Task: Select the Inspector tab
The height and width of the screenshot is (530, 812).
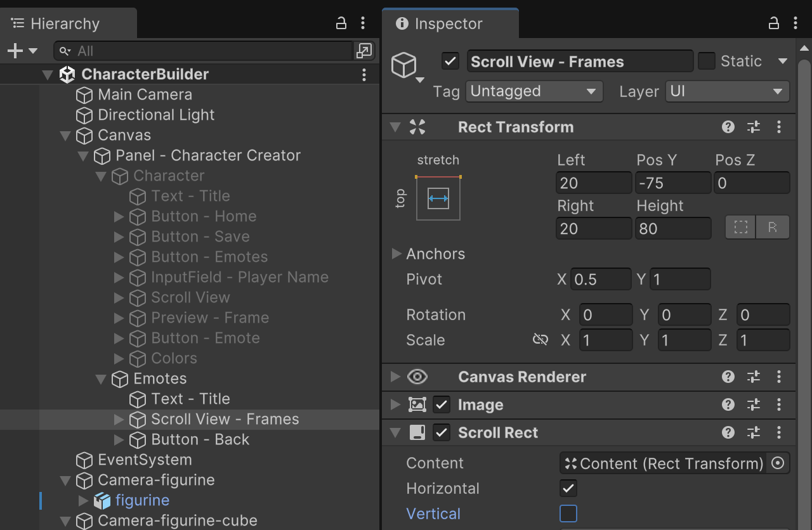Action: coord(448,24)
